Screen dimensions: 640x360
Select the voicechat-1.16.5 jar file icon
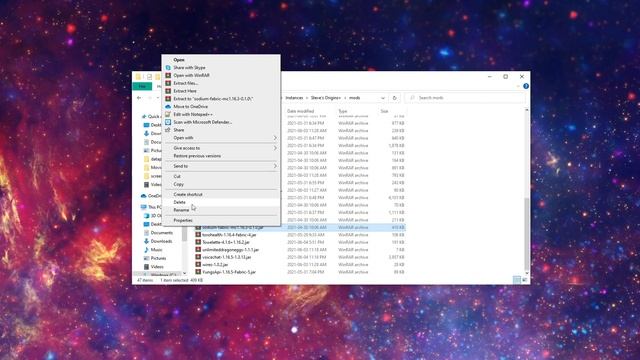[x=198, y=257]
